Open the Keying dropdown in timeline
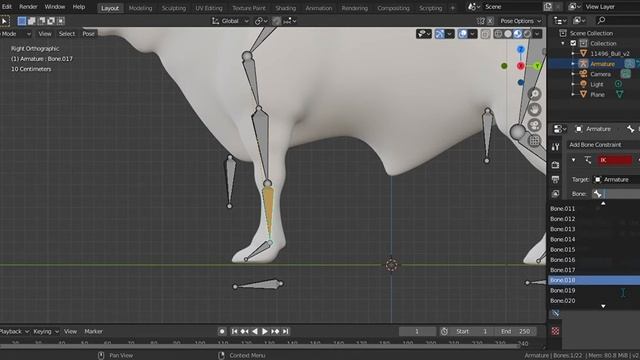This screenshot has width=640, height=360. tap(46, 331)
